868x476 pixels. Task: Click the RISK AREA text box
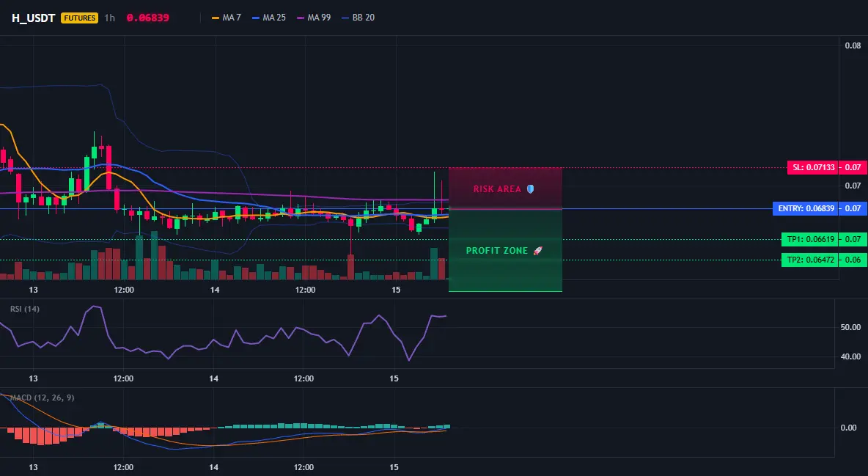click(x=505, y=188)
